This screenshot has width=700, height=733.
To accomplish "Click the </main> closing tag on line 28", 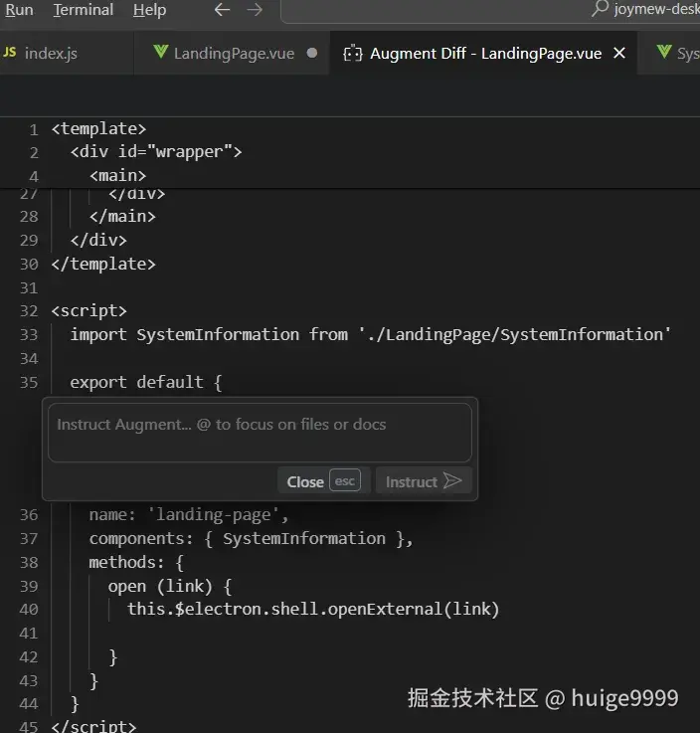I will pyautogui.click(x=122, y=217).
